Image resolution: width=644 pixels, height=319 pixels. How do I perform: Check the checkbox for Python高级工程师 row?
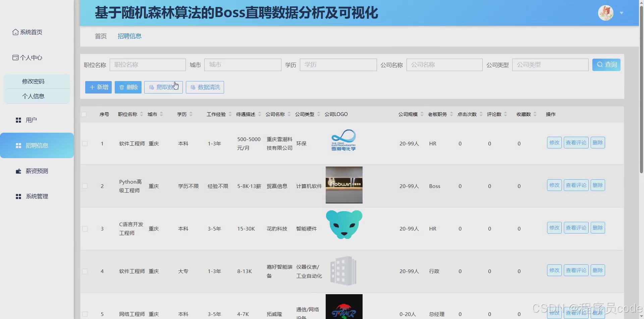coord(85,186)
